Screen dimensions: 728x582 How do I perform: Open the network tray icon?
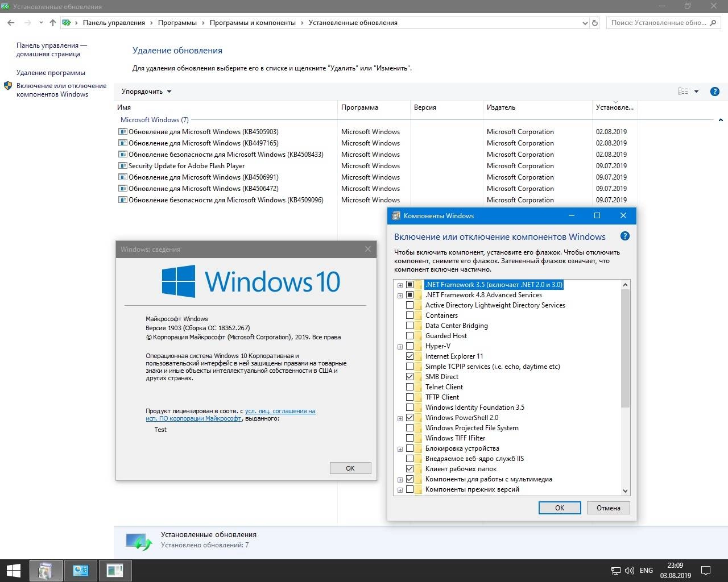click(616, 571)
